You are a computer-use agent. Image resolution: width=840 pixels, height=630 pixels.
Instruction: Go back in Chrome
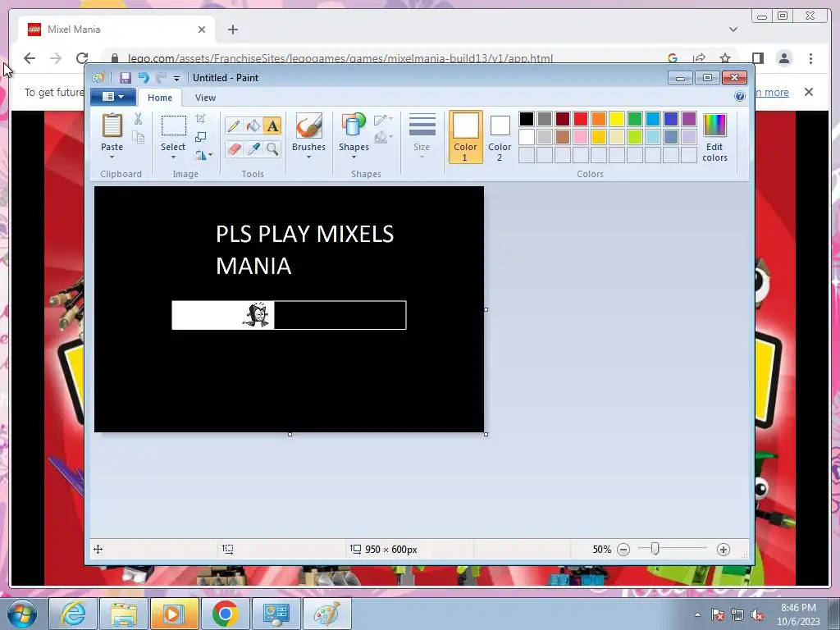30,58
